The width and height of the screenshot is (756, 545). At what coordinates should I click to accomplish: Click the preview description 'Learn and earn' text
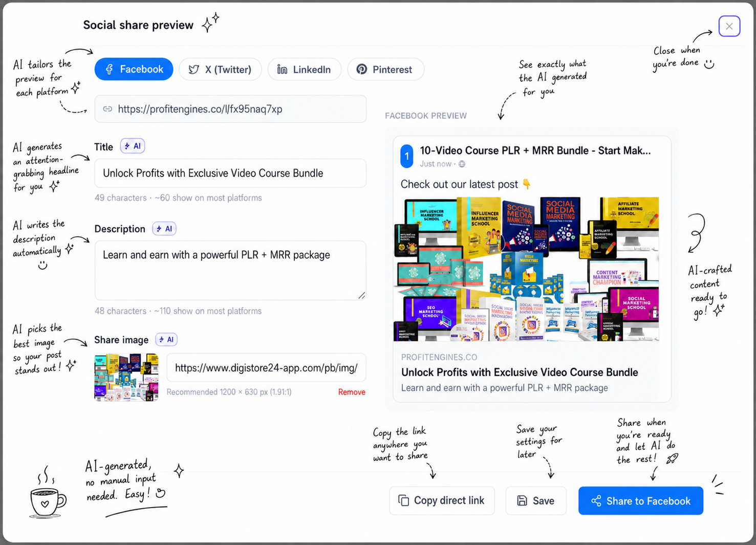pos(505,388)
